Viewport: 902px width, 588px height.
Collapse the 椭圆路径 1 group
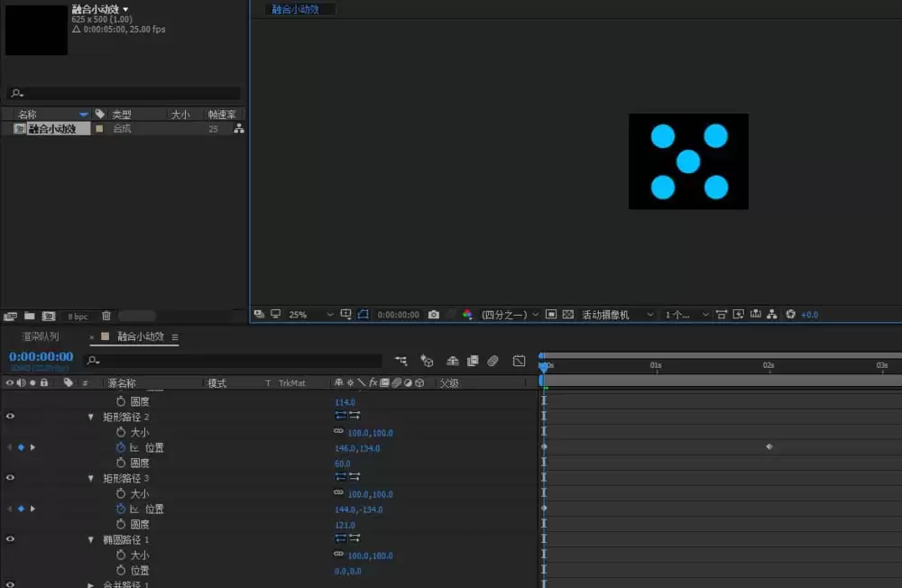[x=91, y=539]
